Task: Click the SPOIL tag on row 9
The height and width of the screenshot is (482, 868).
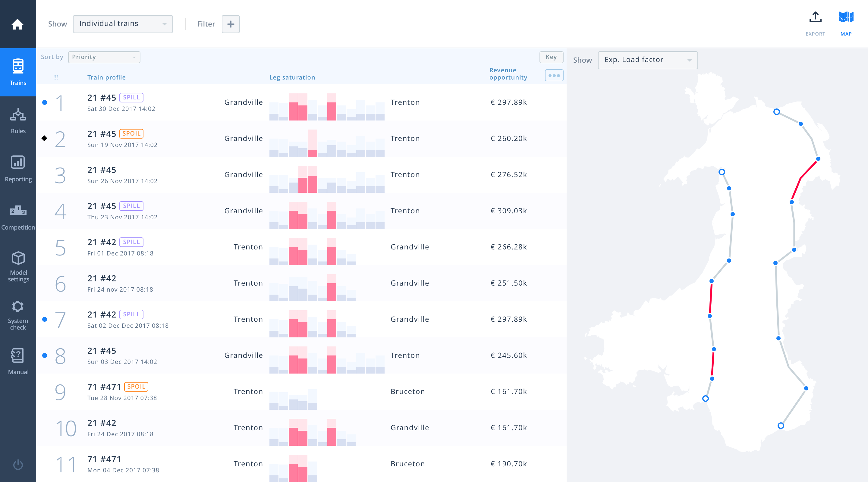Action: click(x=136, y=387)
